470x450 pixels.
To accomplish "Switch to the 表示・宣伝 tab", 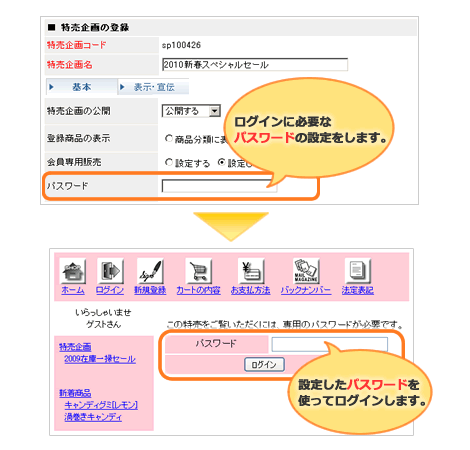I will (154, 87).
